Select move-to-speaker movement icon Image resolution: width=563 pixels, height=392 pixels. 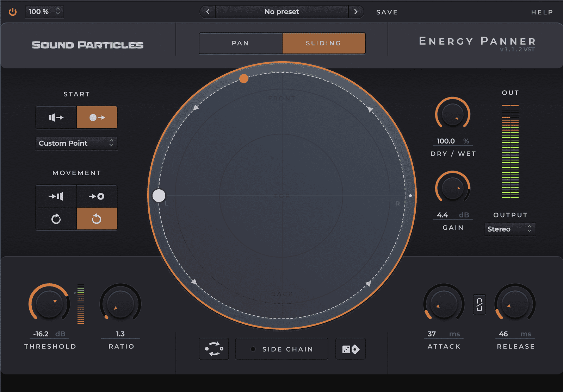[56, 196]
